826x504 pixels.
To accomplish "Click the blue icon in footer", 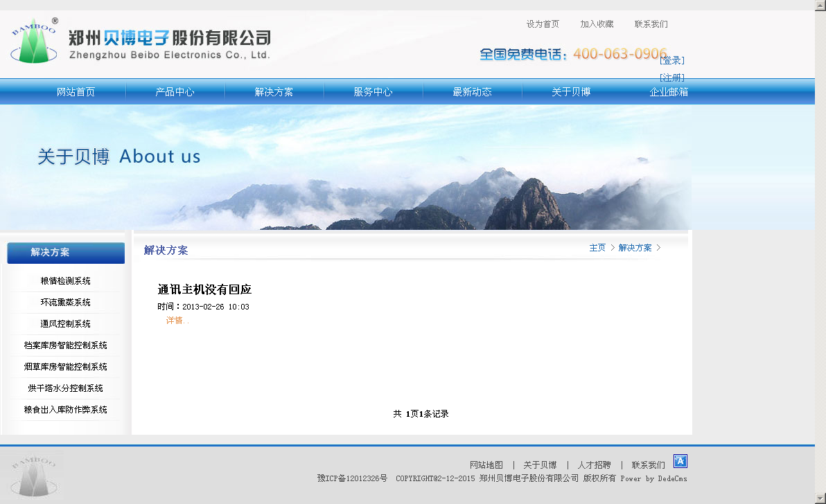I will [680, 461].
